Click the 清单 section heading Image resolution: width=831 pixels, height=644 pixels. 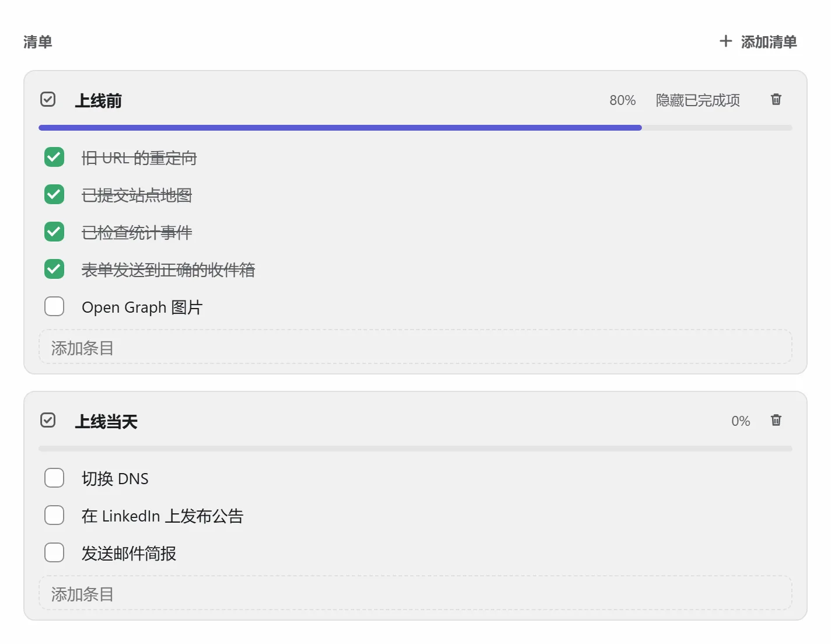pyautogui.click(x=38, y=42)
